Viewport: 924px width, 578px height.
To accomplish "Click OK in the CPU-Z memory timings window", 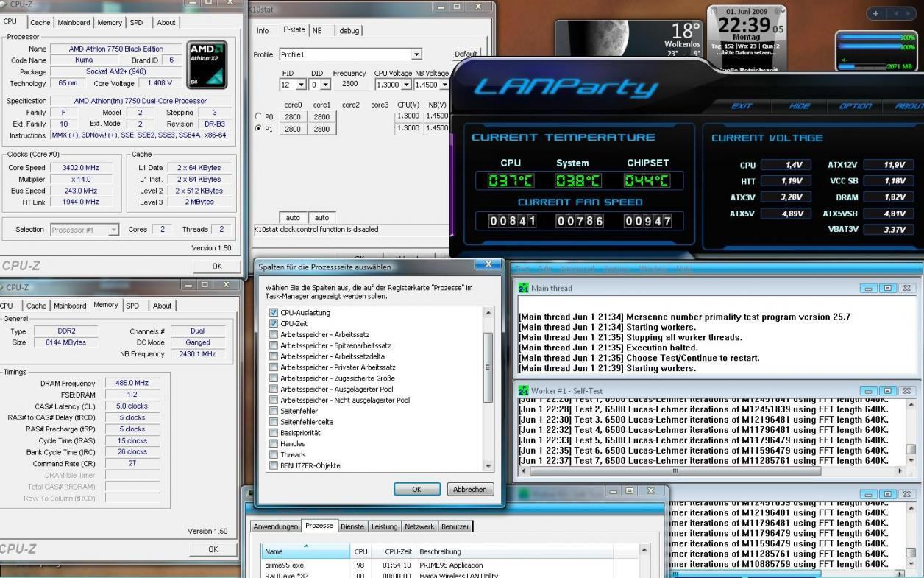I will (x=213, y=549).
